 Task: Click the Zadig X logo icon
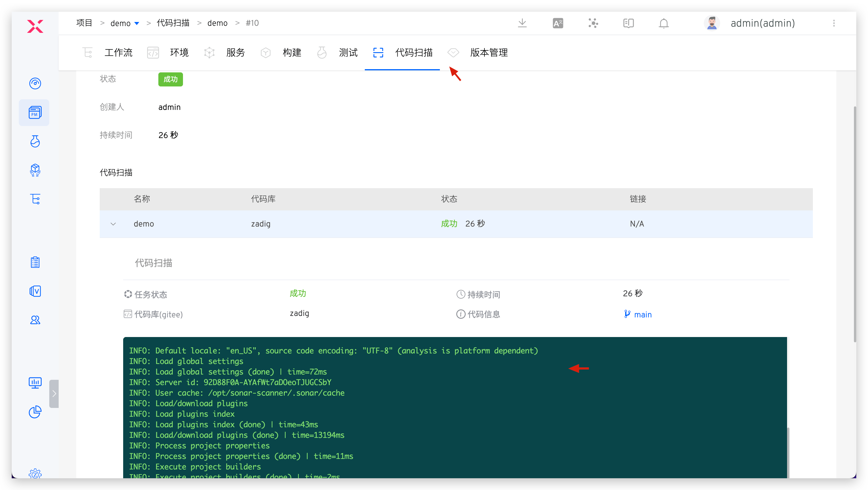[x=35, y=26]
